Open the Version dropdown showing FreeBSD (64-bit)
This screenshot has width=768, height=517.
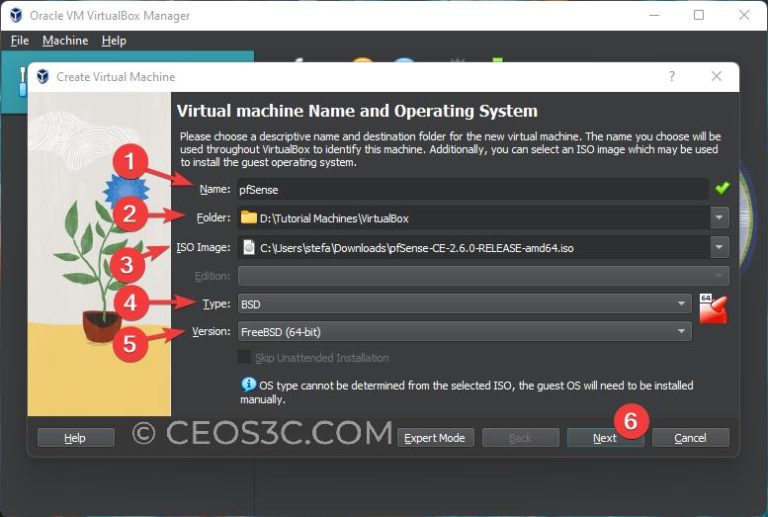(464, 332)
